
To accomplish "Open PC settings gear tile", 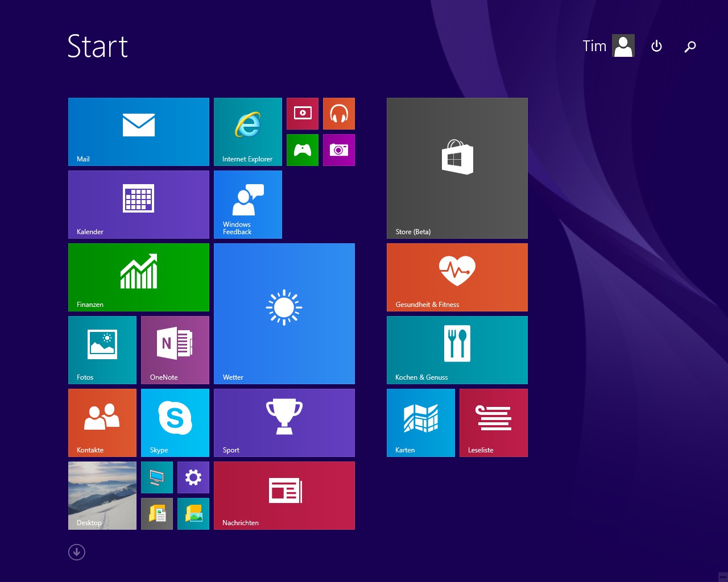I will (193, 477).
